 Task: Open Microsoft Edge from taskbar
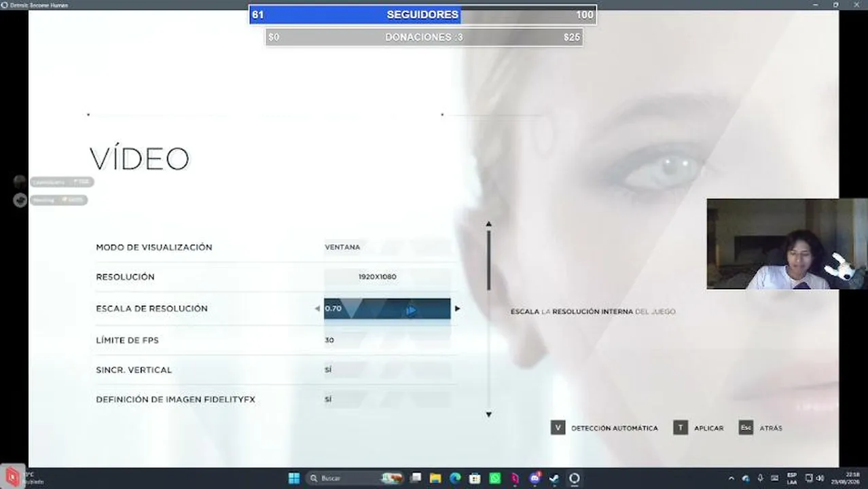455,478
